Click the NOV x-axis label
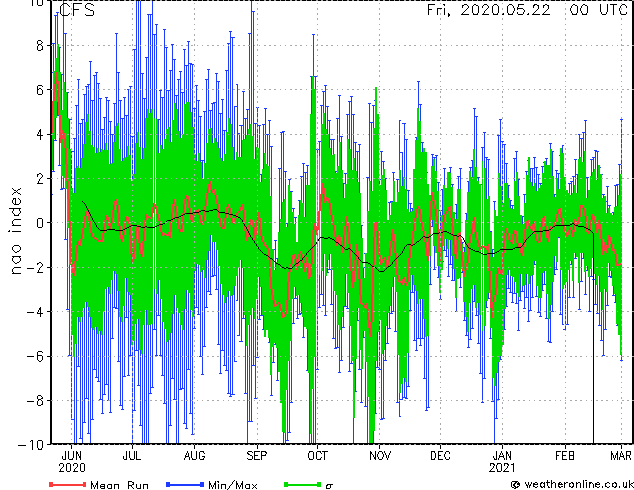This screenshot has height=490, width=634. [x=380, y=456]
